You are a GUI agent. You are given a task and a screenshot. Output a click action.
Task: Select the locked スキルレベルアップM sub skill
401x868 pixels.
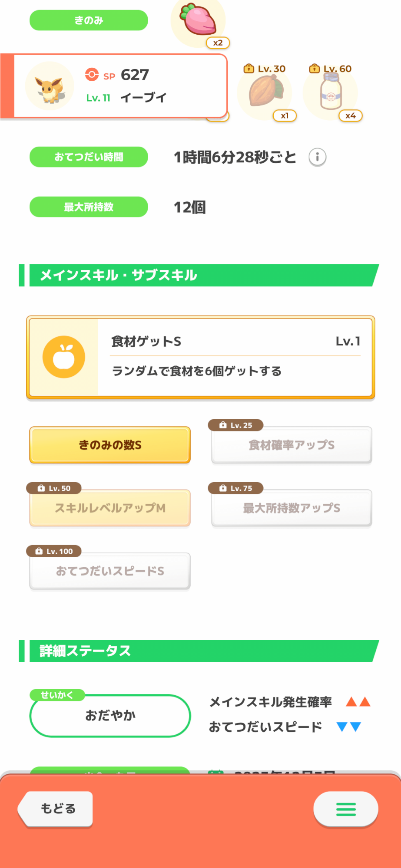[110, 508]
